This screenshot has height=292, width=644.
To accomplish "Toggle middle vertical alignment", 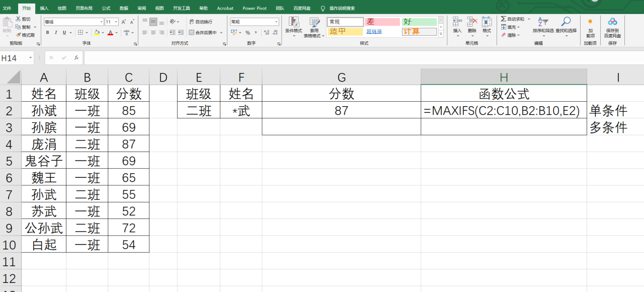I will coord(153,22).
